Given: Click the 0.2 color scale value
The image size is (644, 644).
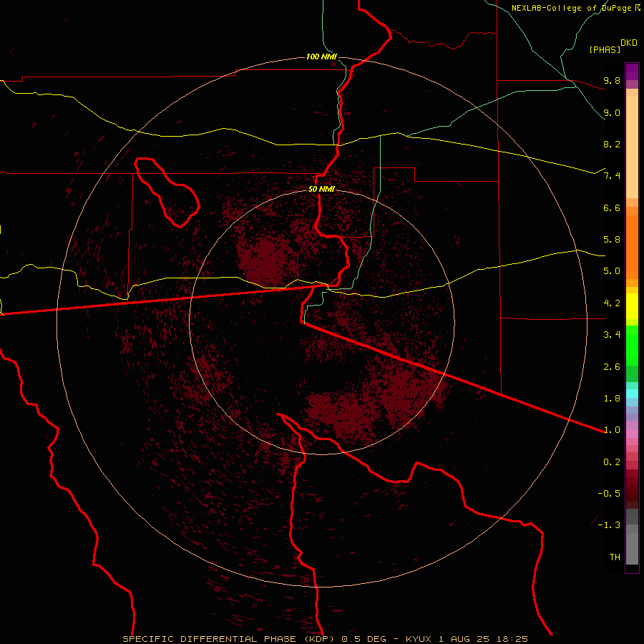Looking at the screenshot, I should point(612,462).
